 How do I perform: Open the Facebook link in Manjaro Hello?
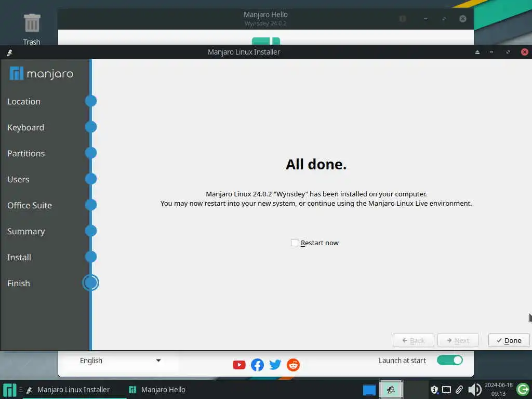pyautogui.click(x=257, y=365)
